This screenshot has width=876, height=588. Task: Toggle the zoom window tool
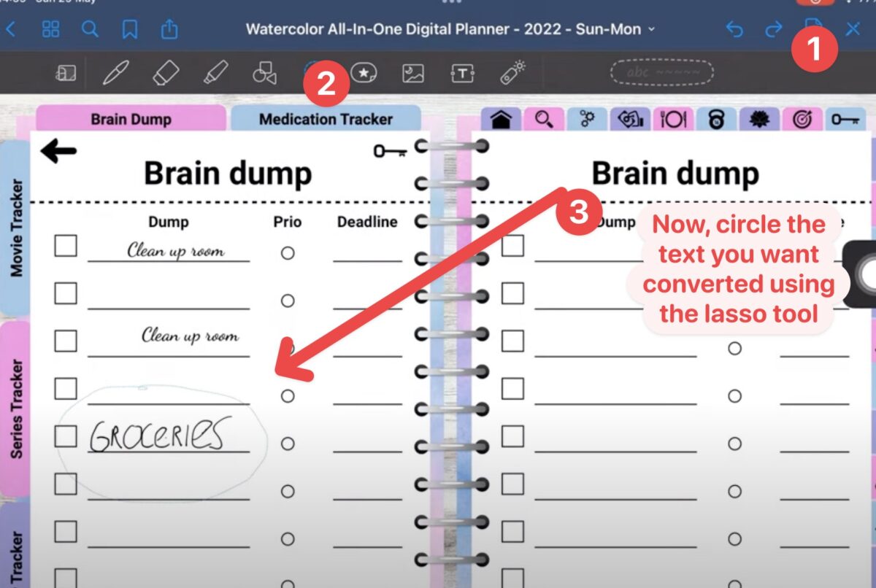coord(66,73)
